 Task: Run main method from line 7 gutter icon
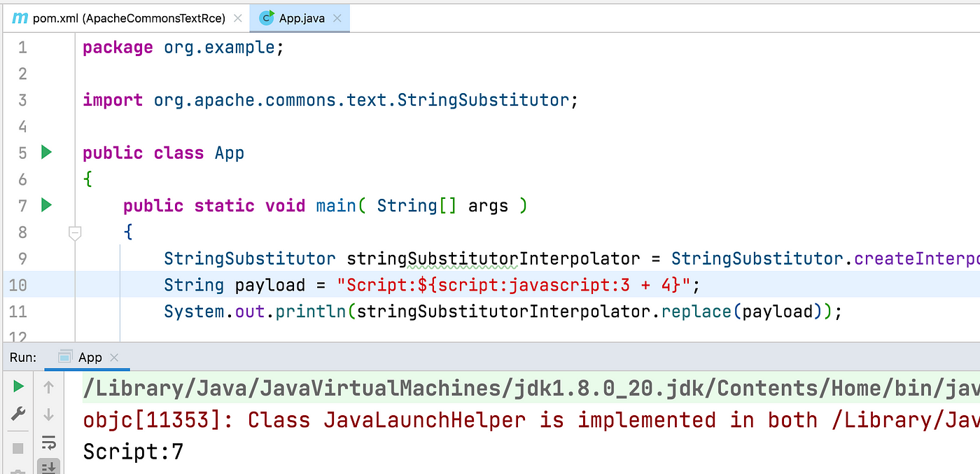tap(46, 205)
